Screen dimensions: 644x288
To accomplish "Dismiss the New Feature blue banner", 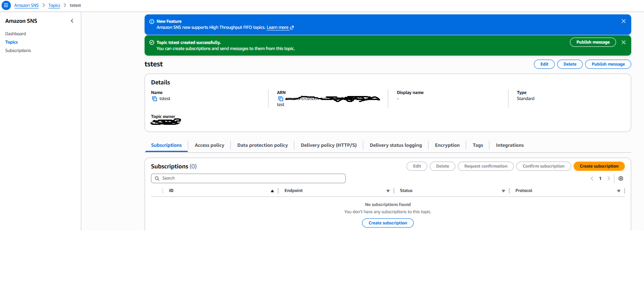I will coord(624,21).
